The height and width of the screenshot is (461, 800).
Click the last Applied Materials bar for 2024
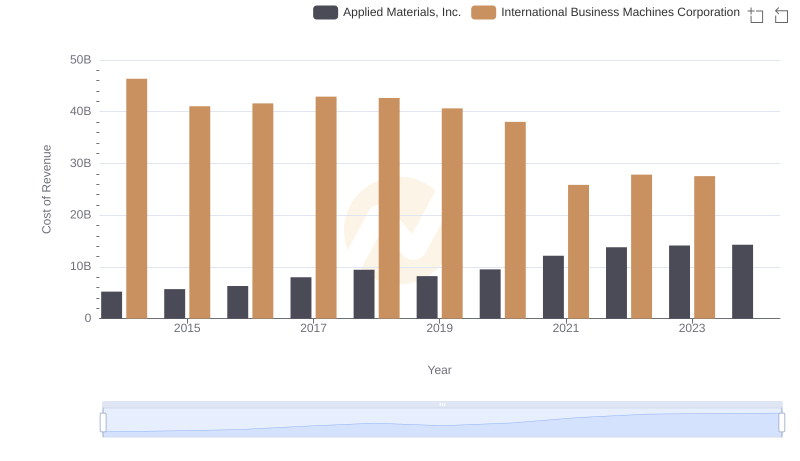(742, 281)
